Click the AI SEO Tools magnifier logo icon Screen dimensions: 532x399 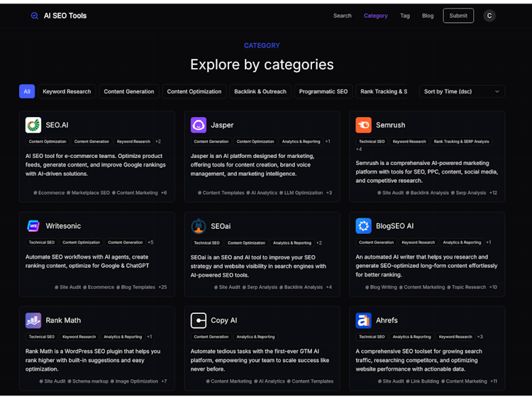34,16
